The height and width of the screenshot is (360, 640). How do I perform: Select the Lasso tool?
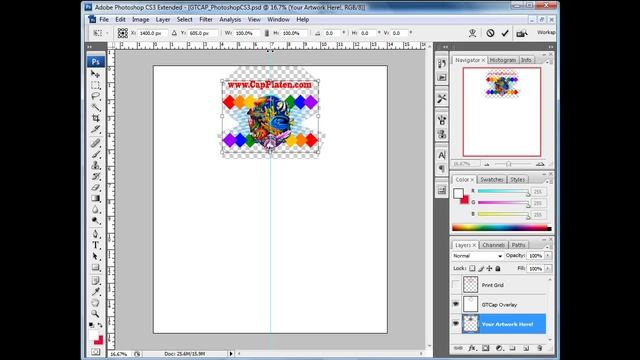click(x=96, y=96)
